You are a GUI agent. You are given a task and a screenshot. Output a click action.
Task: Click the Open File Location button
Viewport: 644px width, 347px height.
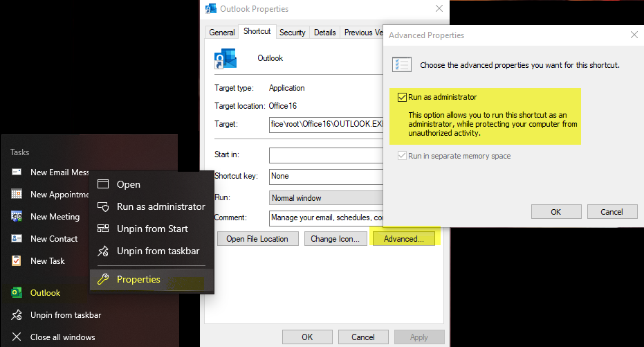click(257, 239)
